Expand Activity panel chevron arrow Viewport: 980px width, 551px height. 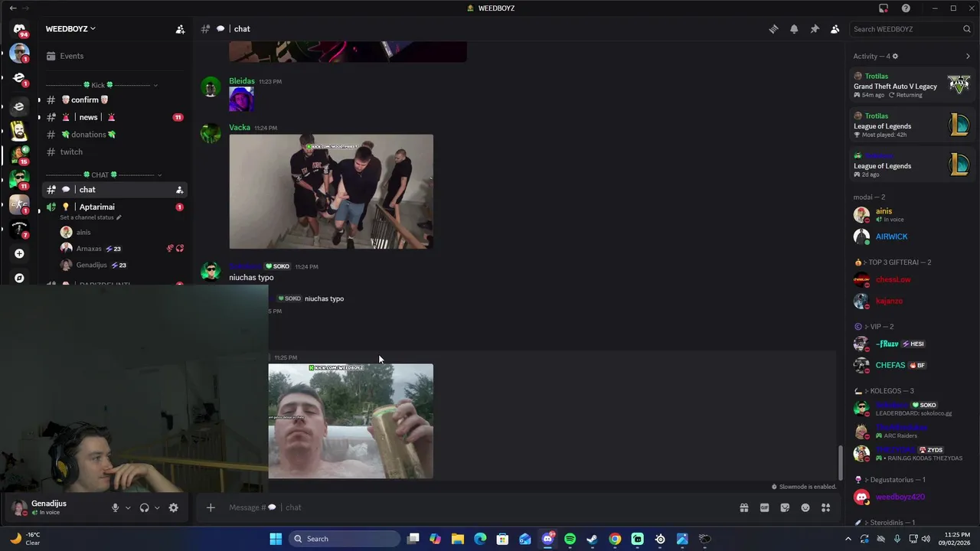click(x=968, y=56)
